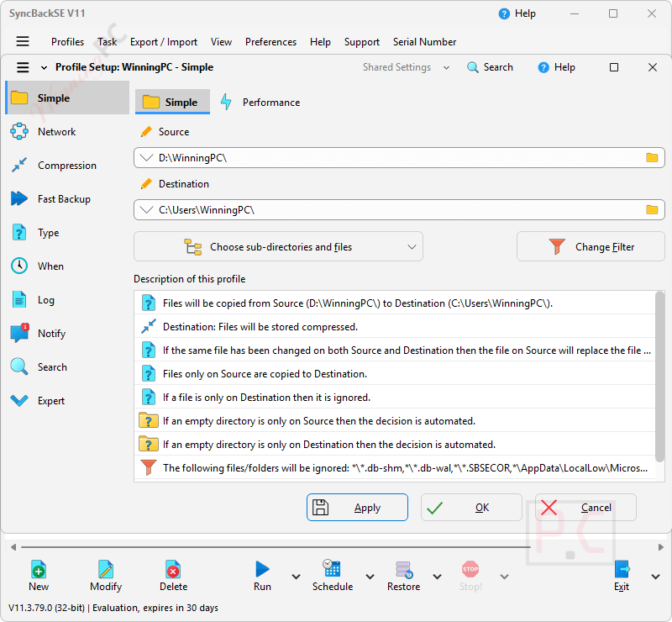Expand chevron left of Profile Setup title

coord(44,68)
